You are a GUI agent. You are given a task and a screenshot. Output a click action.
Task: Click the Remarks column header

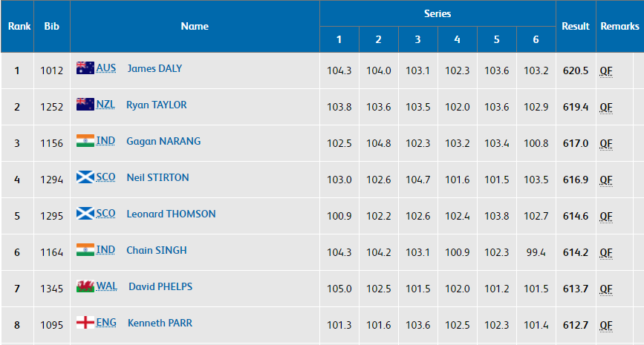[x=619, y=26]
